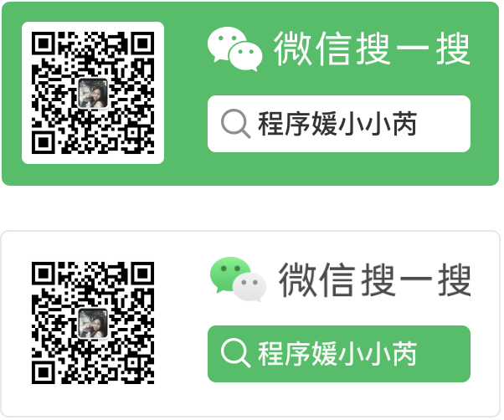This screenshot has height=420, width=504.
Task: Click the white magnifier icon in green search bar
Action: [x=235, y=353]
